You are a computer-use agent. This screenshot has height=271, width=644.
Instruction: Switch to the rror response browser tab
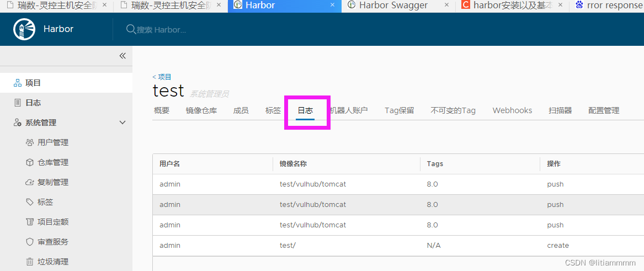point(607,6)
